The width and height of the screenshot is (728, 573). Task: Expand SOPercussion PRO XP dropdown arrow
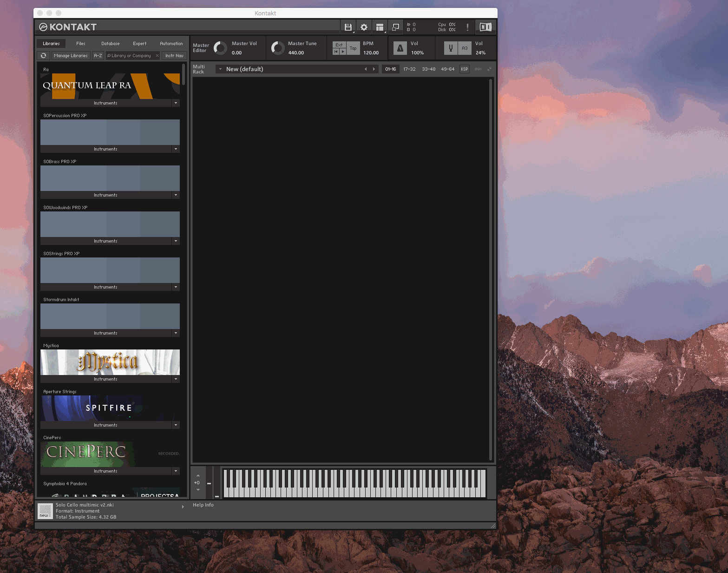click(176, 149)
